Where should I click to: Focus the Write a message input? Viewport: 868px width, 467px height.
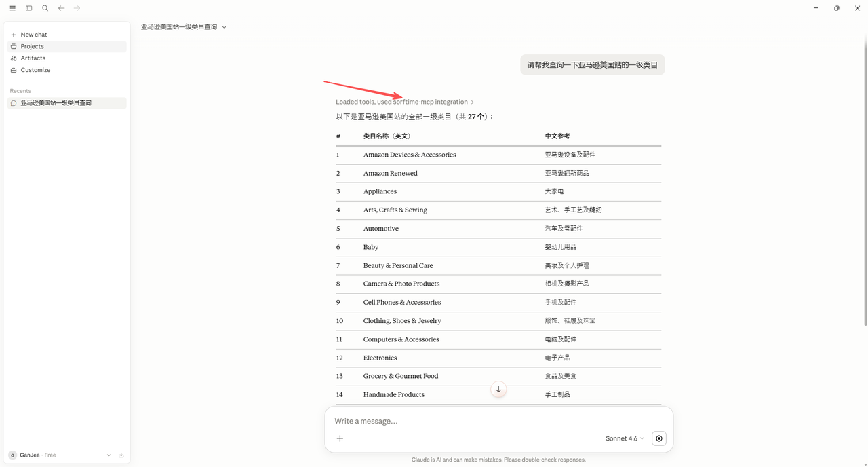pyautogui.click(x=498, y=421)
